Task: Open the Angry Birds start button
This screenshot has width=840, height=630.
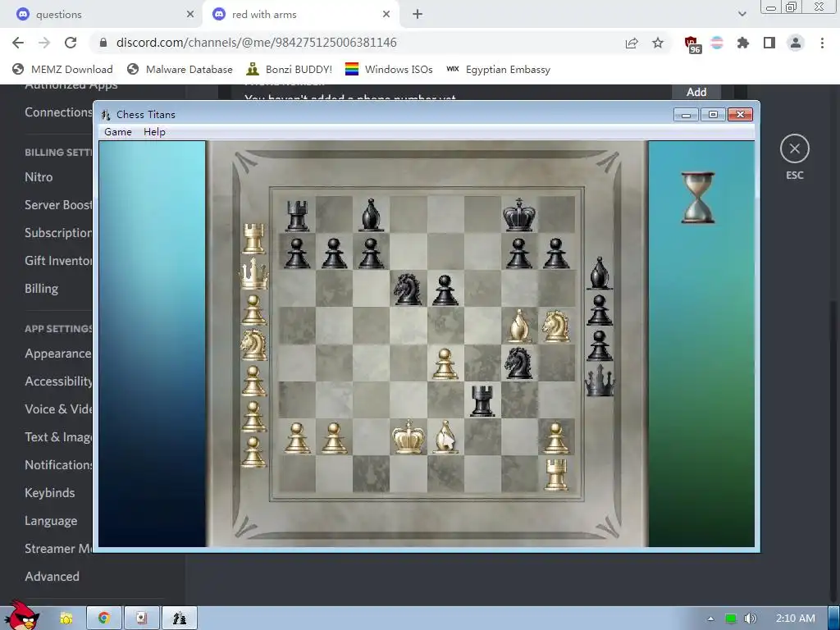Action: click(x=21, y=615)
